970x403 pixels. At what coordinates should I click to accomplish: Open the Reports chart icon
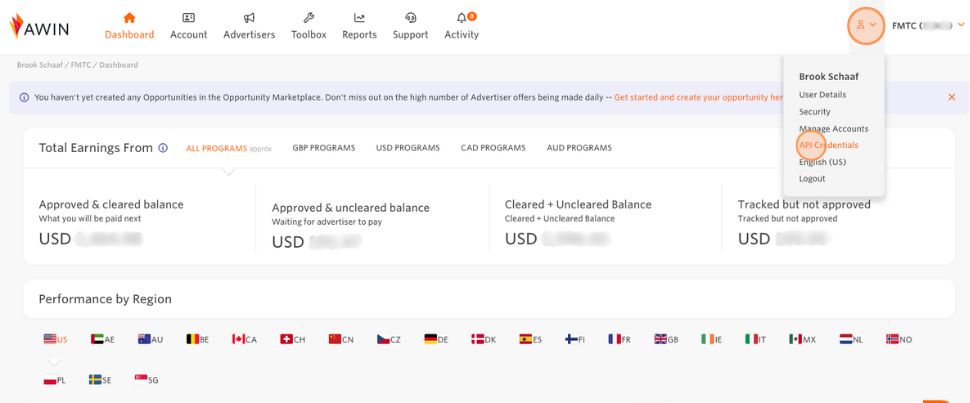click(x=359, y=18)
